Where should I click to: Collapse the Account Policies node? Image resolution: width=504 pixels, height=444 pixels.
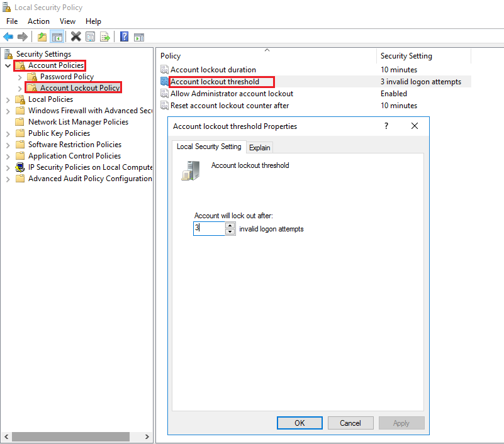[x=8, y=66]
